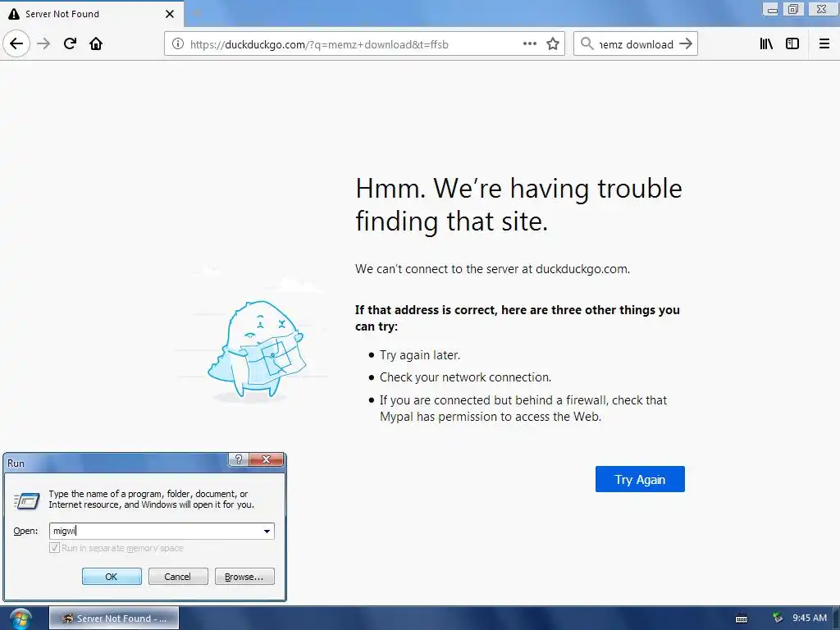This screenshot has height=630, width=840.
Task: Bookmark this page with the star
Action: click(553, 44)
